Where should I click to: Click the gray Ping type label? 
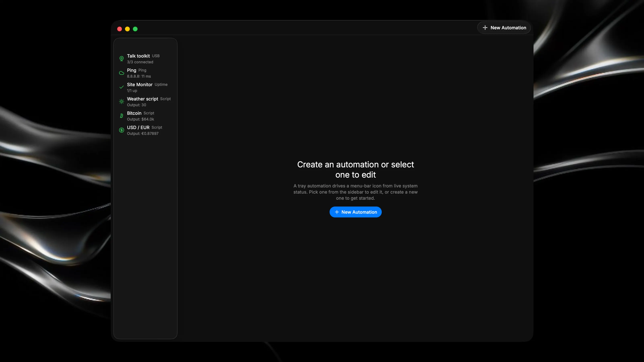[142, 70]
